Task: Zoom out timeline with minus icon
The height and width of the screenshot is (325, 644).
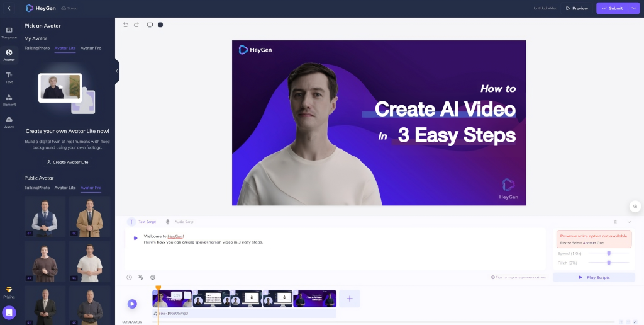Action: [628, 322]
